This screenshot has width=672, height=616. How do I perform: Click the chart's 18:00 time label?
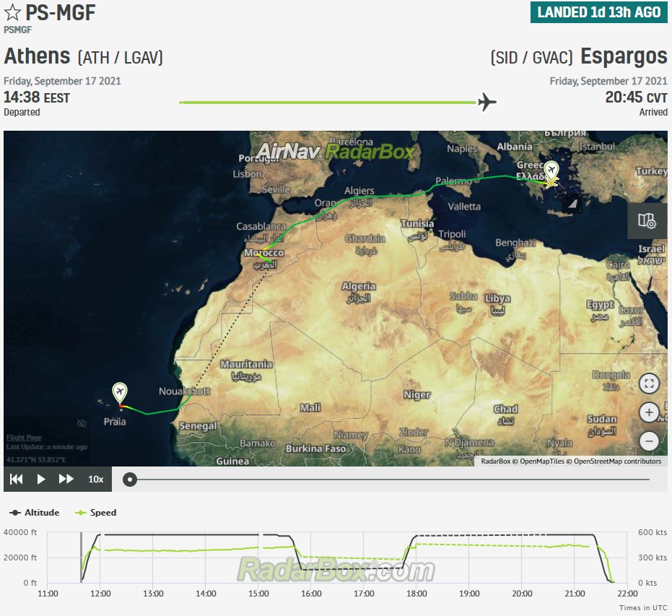[416, 594]
